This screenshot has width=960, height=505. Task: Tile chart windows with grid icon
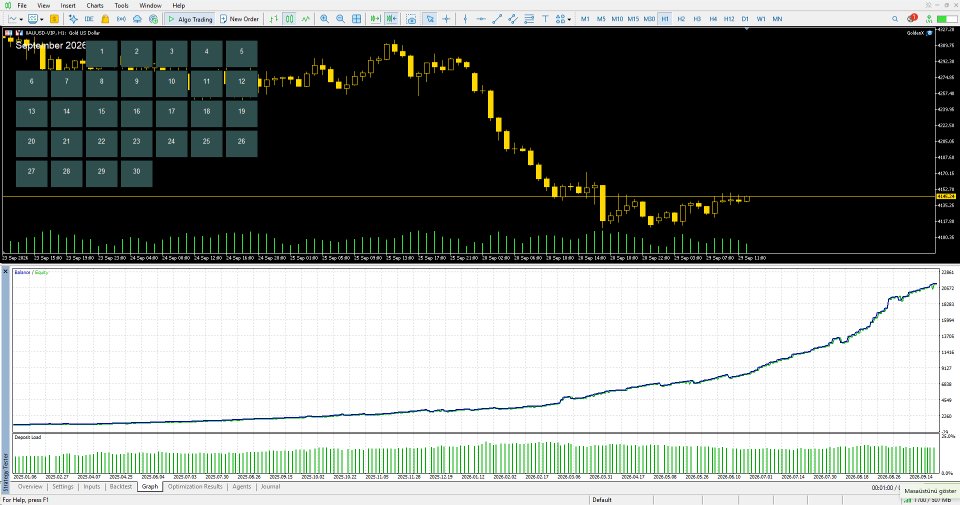coord(356,19)
